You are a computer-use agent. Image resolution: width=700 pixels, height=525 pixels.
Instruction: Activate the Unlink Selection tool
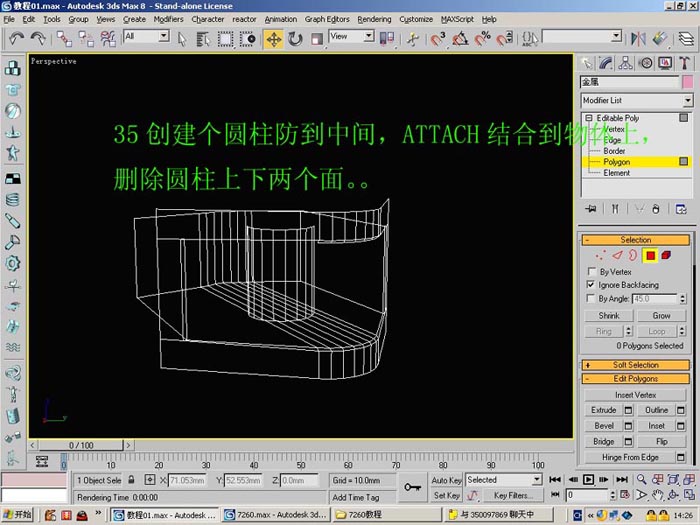pos(86,39)
